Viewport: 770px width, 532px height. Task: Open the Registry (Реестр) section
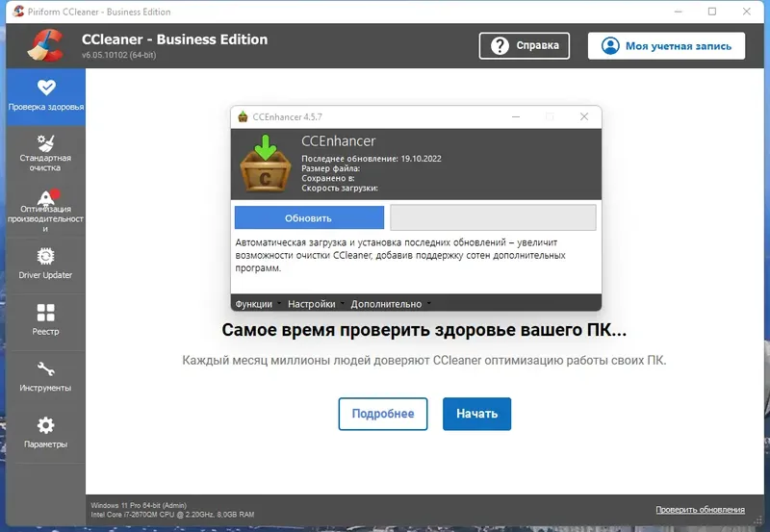point(45,320)
